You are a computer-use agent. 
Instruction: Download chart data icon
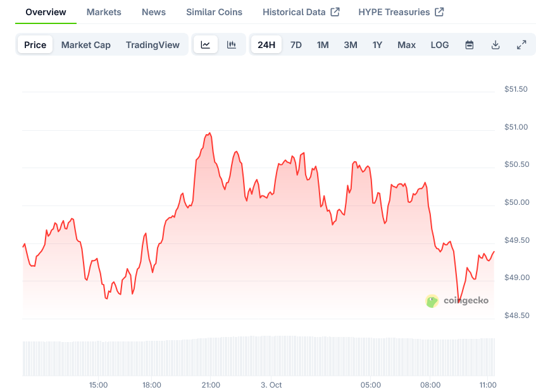coord(495,45)
